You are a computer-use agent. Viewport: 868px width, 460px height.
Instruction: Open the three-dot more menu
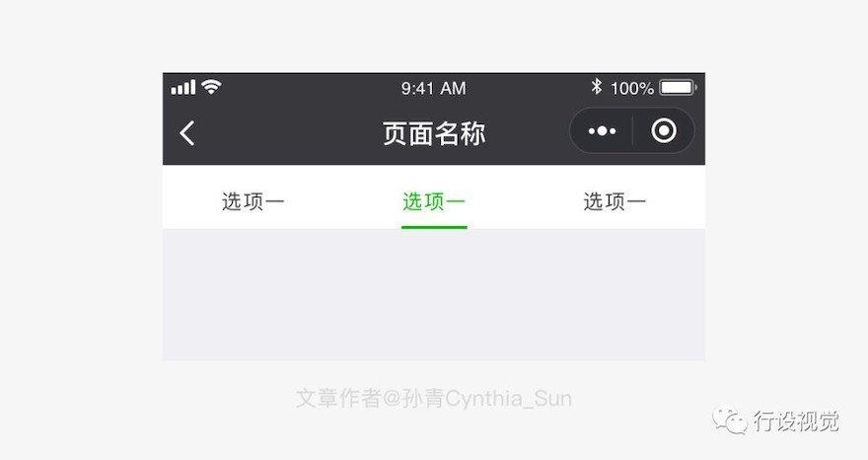click(602, 131)
